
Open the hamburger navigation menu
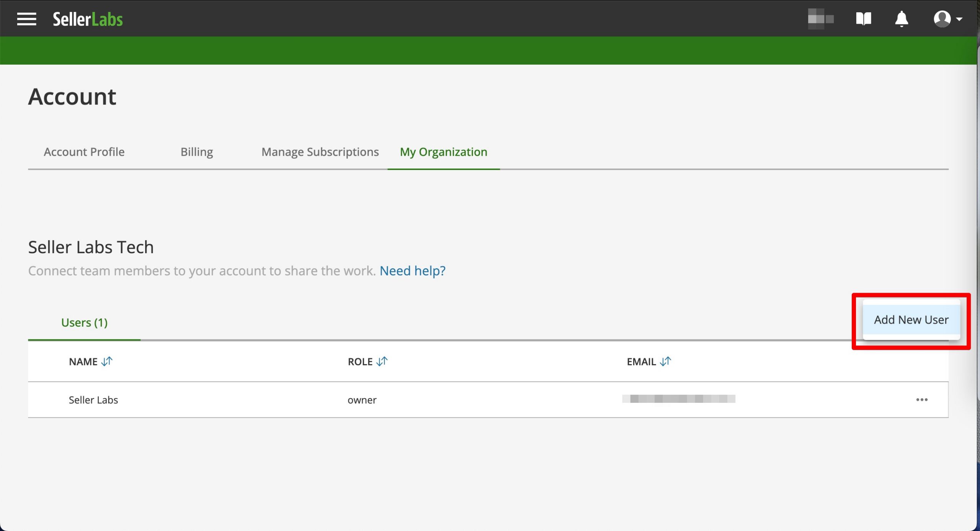26,19
